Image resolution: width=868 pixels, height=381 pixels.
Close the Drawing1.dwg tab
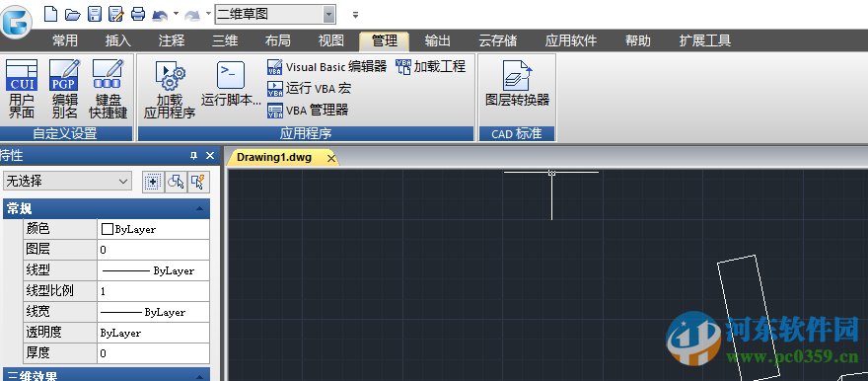(331, 158)
